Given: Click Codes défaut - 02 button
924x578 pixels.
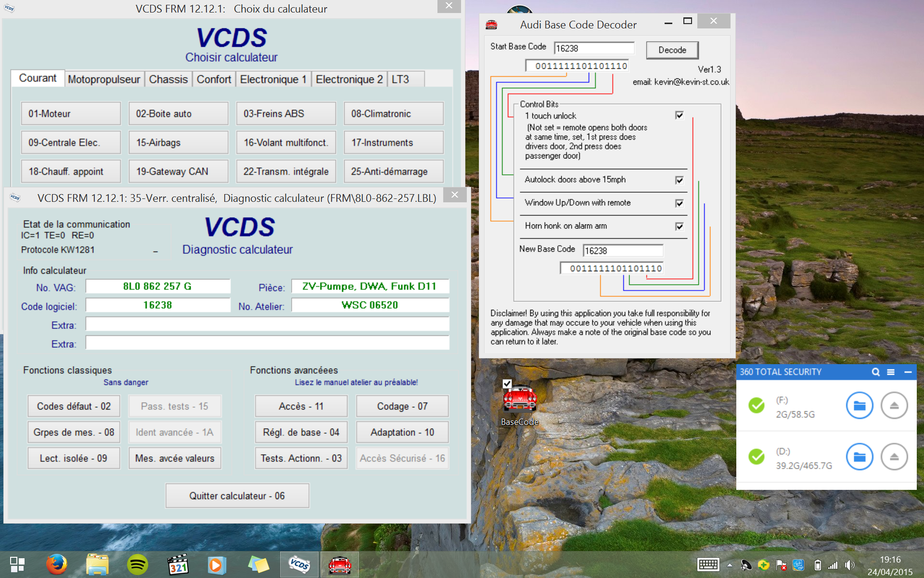Looking at the screenshot, I should click(74, 406).
